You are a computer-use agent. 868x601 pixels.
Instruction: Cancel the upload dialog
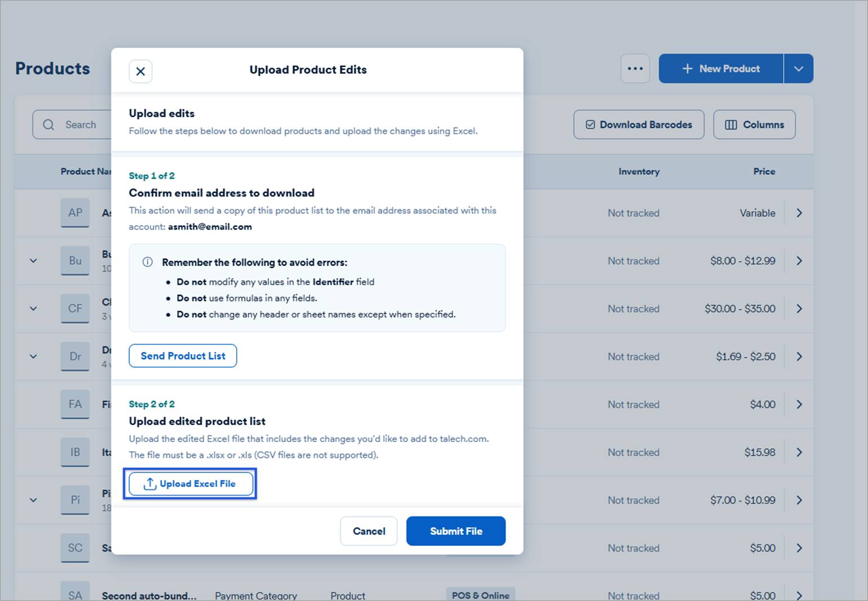coord(369,531)
